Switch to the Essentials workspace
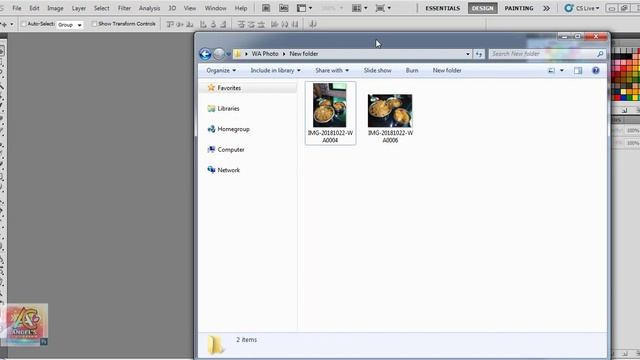Screen dimensions: 640x360 click(442, 8)
